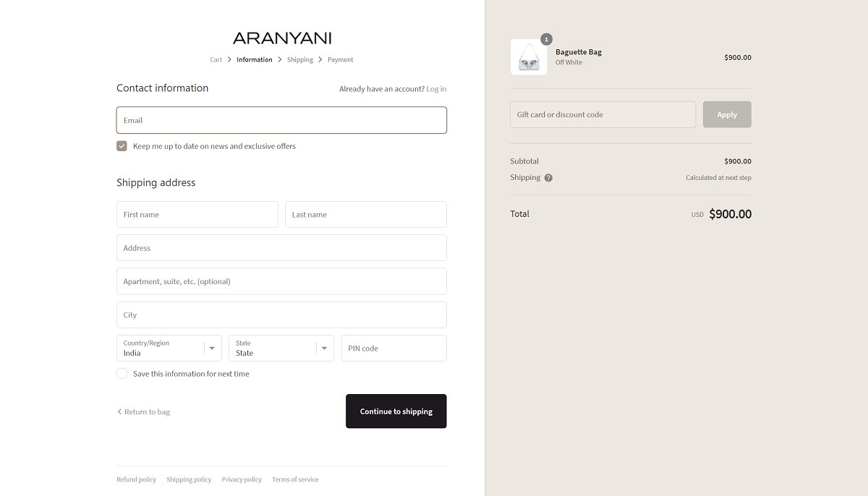Viewport: 868px width, 496px height.
Task: Go to Cart breadcrumb step
Action: (x=216, y=60)
